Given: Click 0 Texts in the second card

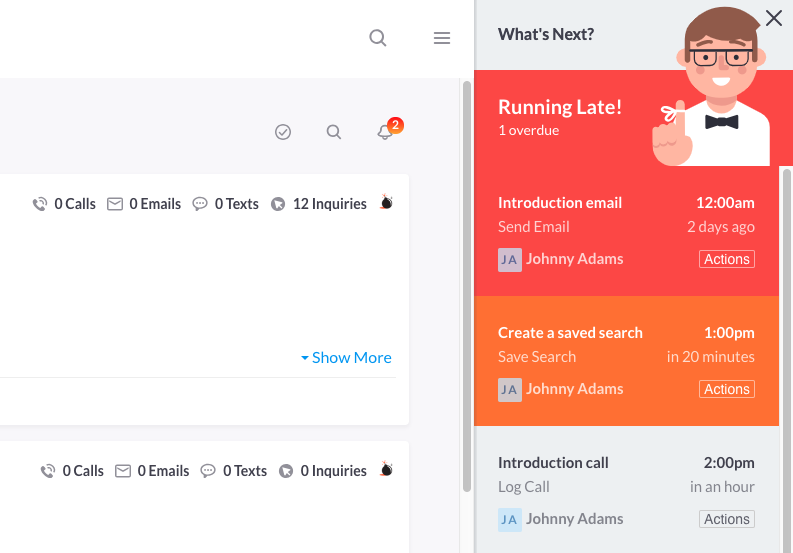Looking at the screenshot, I should pos(245,471).
